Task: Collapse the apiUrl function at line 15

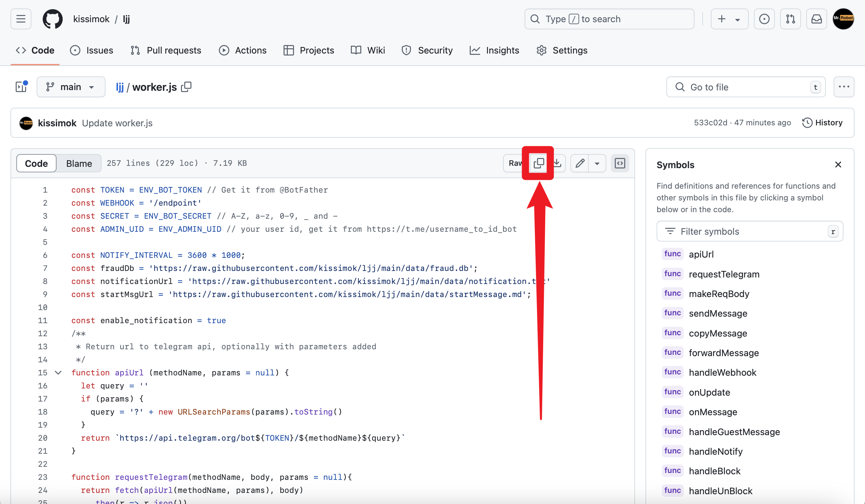Action: tap(58, 372)
